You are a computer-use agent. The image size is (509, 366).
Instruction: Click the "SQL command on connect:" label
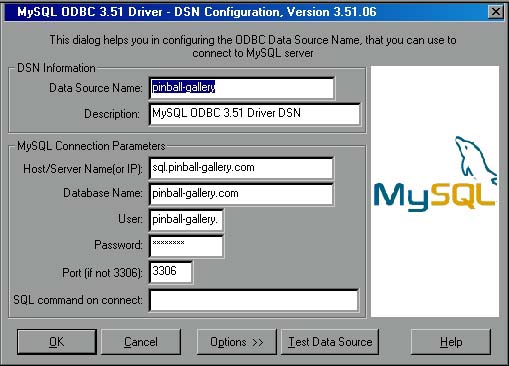click(78, 300)
